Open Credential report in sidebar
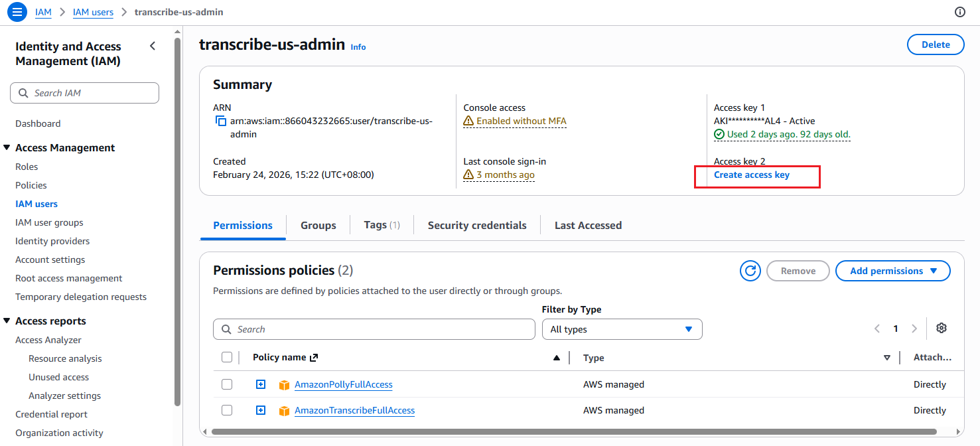980x446 pixels. (x=52, y=414)
